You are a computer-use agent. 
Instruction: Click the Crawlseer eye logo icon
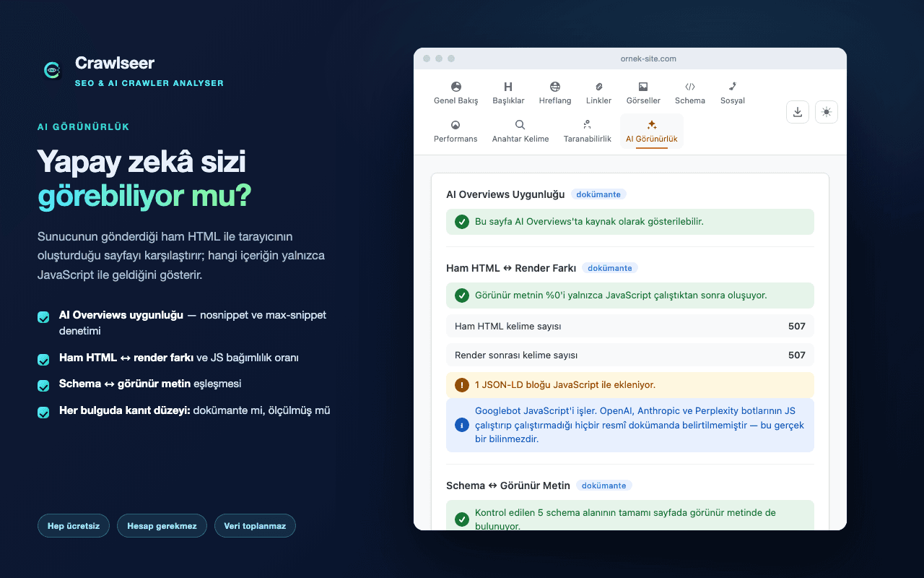(51, 70)
